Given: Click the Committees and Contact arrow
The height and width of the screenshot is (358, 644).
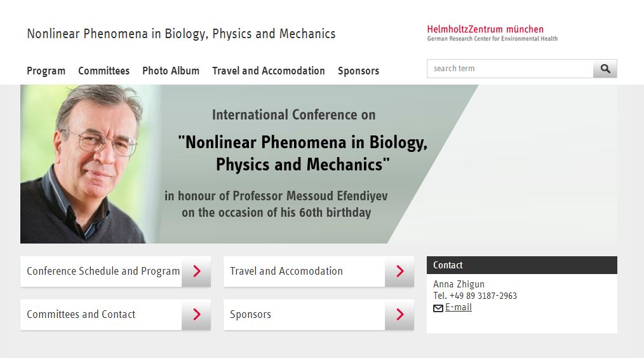Looking at the screenshot, I should (196, 314).
